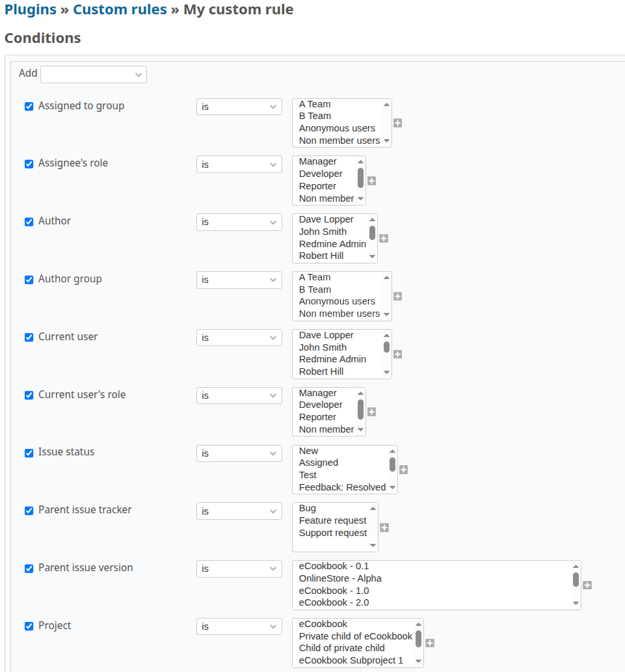
Task: Open the Plugins breadcrumb link
Action: tap(29, 9)
